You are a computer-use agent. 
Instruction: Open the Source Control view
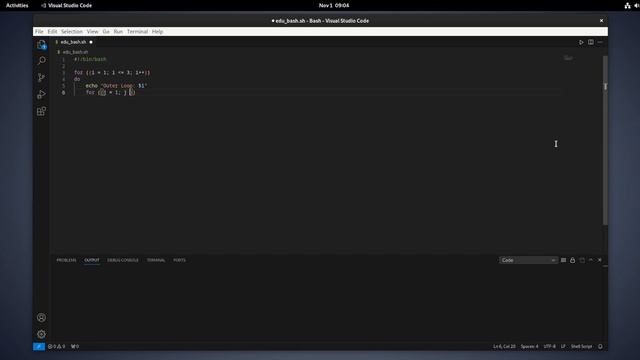point(41,78)
